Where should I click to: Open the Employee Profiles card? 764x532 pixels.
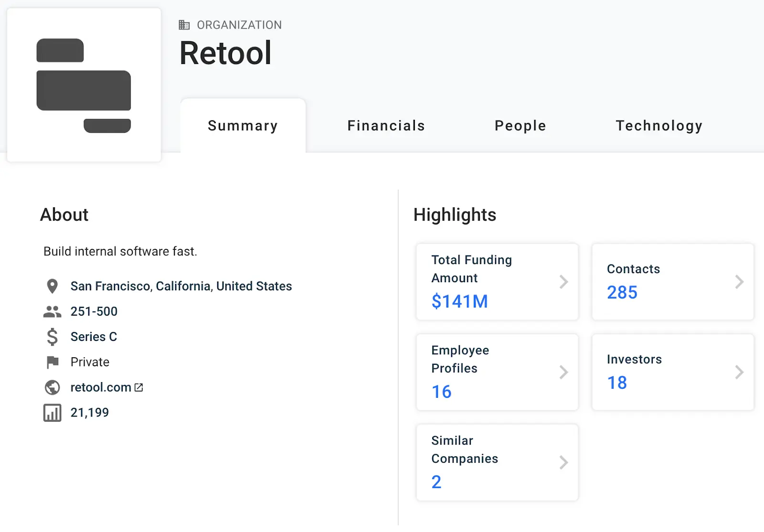click(x=497, y=372)
